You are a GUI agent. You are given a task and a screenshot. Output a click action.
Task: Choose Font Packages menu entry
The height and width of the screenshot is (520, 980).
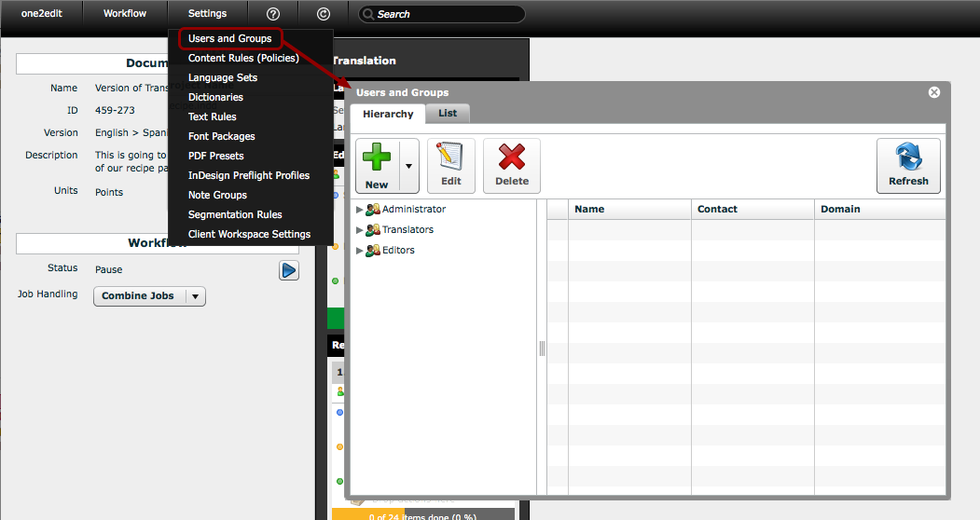(x=222, y=136)
